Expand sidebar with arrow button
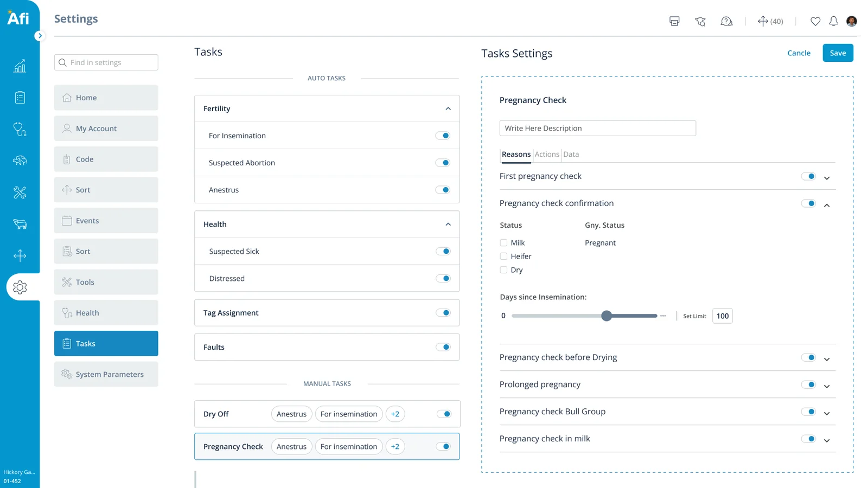 (40, 36)
